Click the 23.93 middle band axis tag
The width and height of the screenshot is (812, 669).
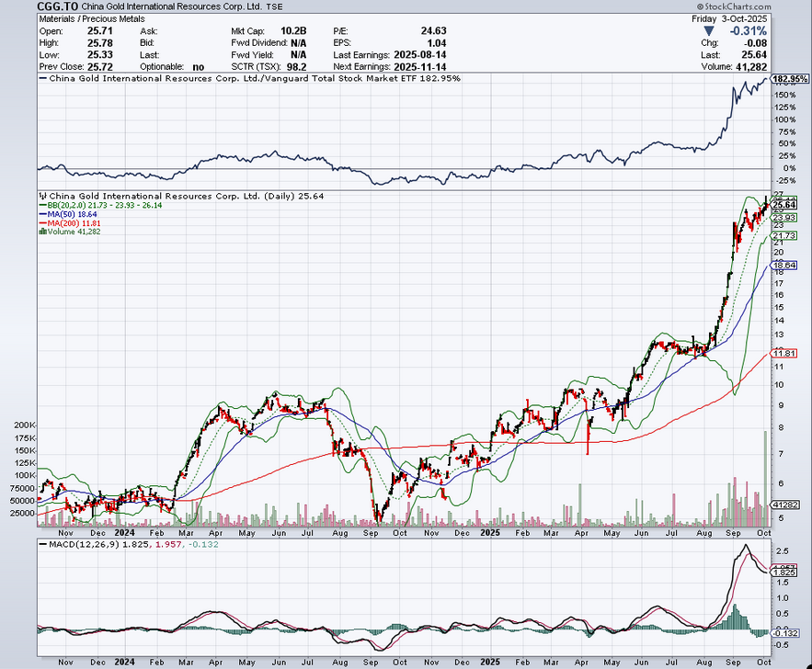coord(784,217)
